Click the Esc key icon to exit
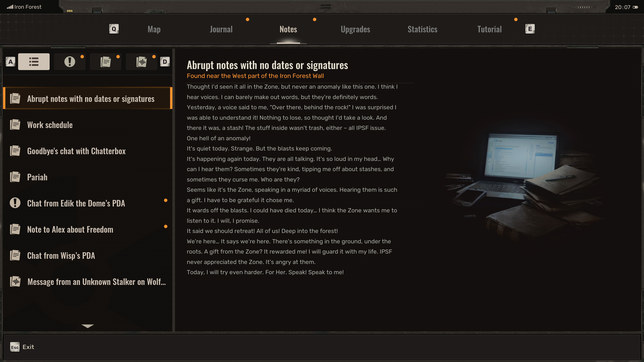Image resolution: width=644 pixels, height=362 pixels. pos(15,347)
